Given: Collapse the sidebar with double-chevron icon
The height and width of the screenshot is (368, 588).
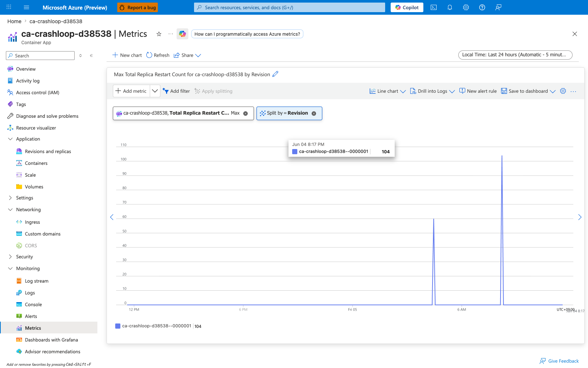Looking at the screenshot, I should (x=91, y=56).
